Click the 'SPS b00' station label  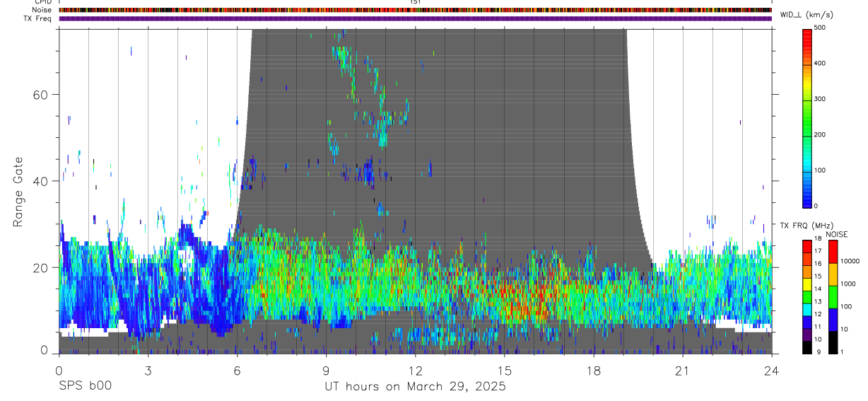point(85,387)
